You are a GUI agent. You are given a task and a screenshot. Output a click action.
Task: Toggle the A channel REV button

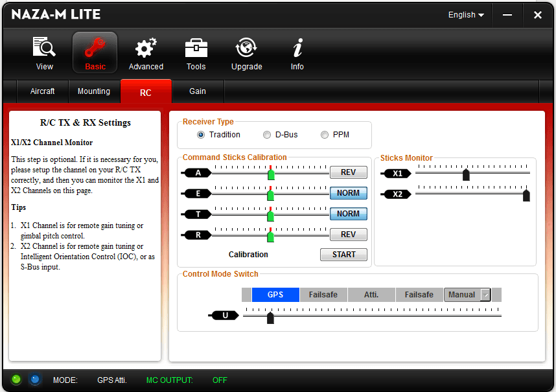348,172
